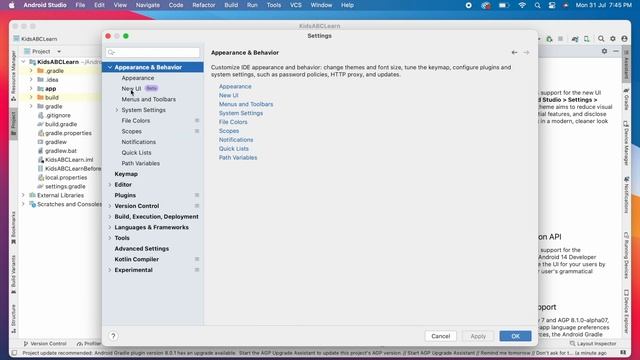640x360 pixels.
Task: Click the Apply button in Settings
Action: coord(478,336)
